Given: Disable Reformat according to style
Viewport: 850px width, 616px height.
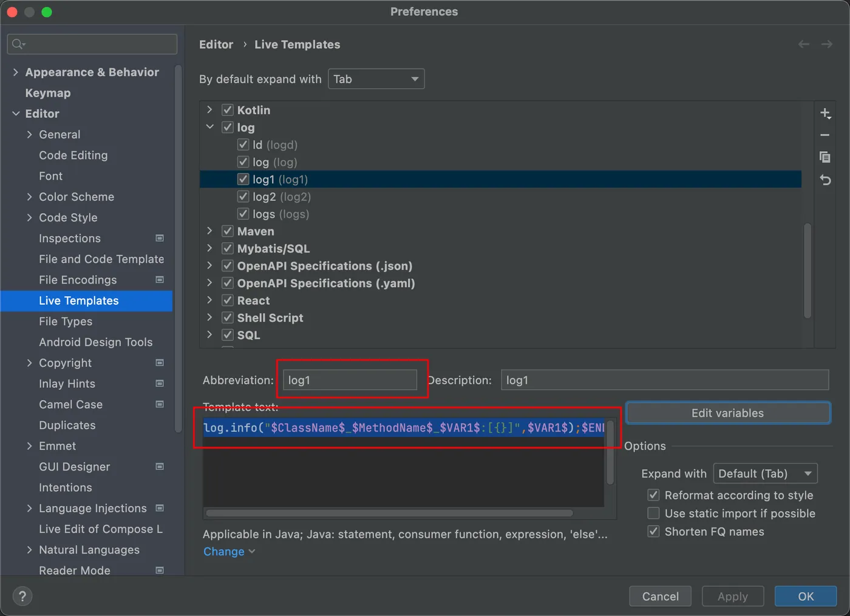Looking at the screenshot, I should coord(654,495).
